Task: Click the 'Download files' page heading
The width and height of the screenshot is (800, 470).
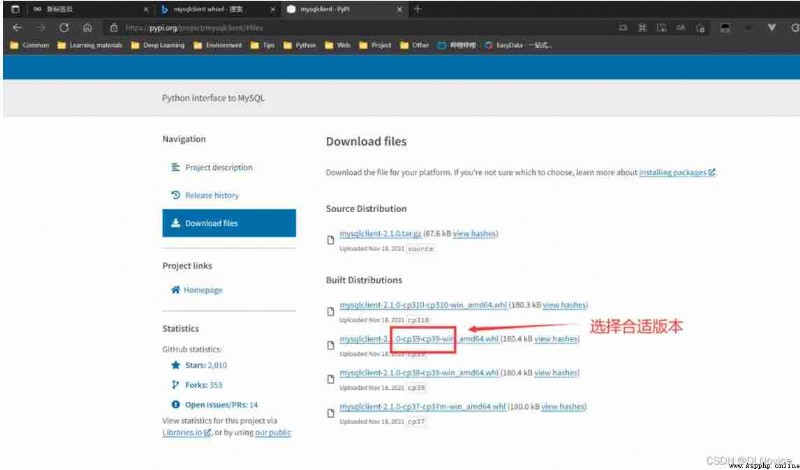Action: point(366,141)
